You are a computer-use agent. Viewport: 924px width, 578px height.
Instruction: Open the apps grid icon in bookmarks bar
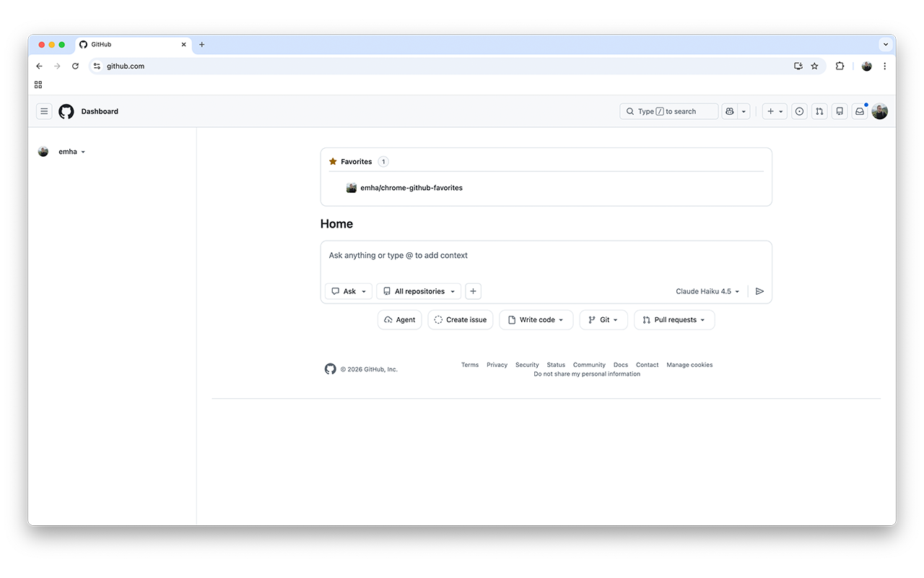pos(38,85)
